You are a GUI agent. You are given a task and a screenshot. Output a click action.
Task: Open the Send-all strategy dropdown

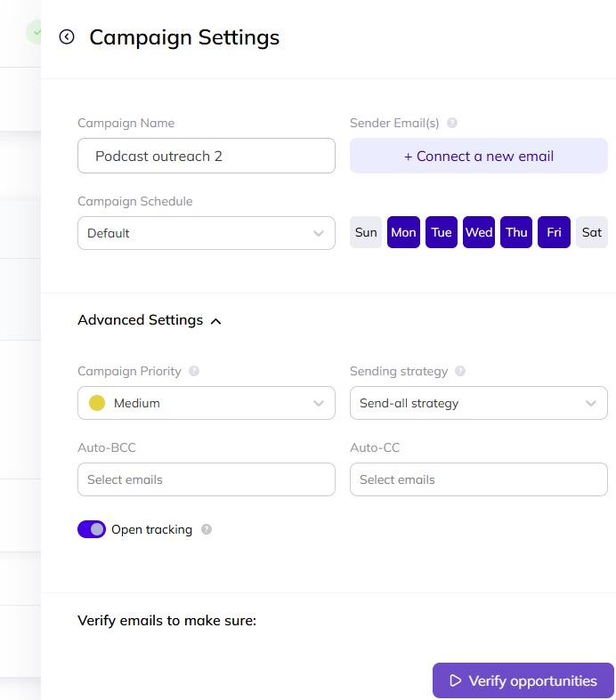click(479, 403)
